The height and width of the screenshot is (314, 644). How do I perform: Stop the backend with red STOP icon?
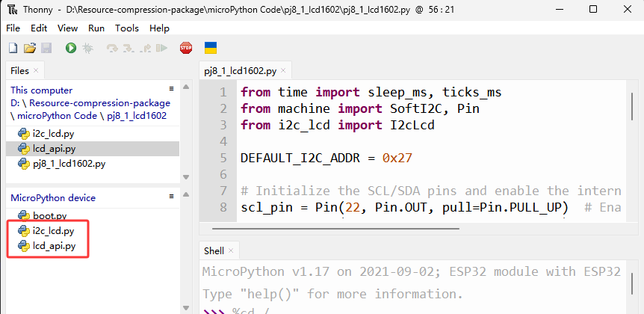[x=186, y=48]
